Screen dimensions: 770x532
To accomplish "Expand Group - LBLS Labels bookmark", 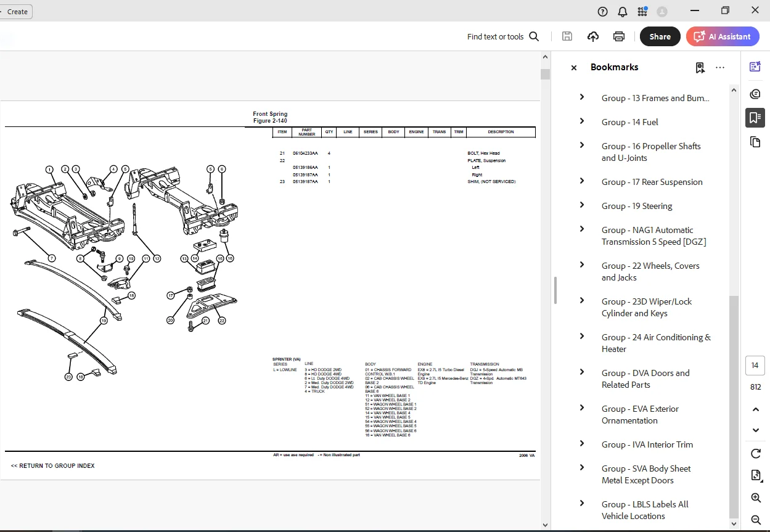I will tap(581, 503).
